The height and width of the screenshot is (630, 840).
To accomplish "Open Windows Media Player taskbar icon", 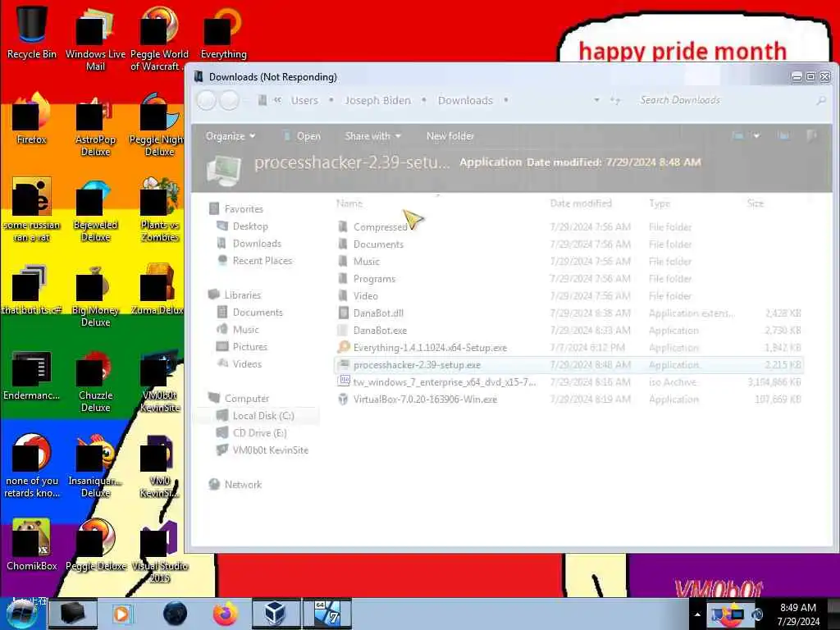I will click(123, 614).
